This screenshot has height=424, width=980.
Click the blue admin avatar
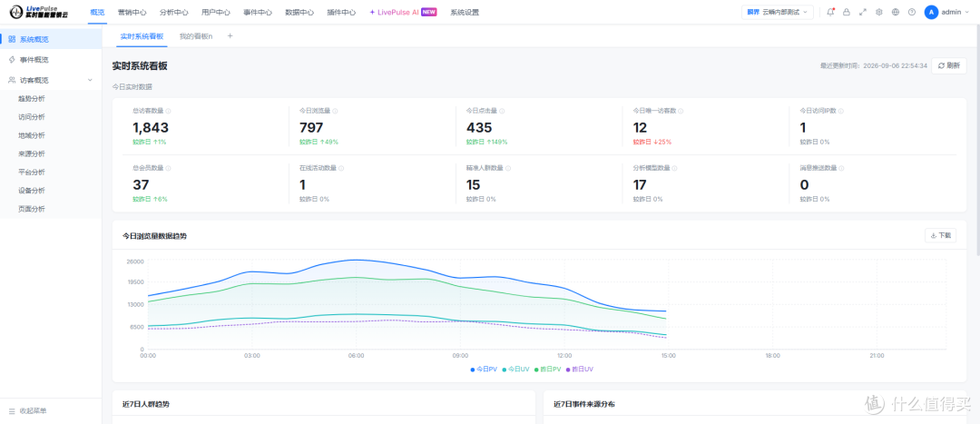click(x=931, y=12)
